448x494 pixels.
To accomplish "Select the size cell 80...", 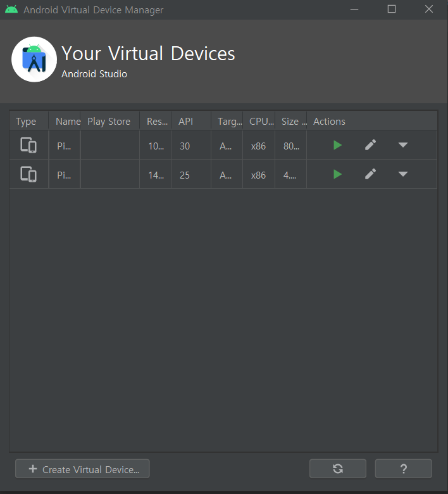I will coord(291,146).
